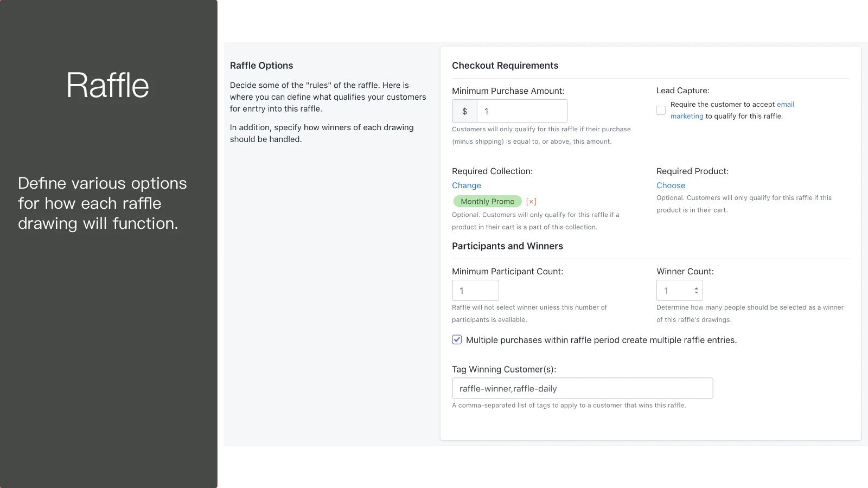Viewport: 868px width, 488px height.
Task: Click the dollar sign currency prefix
Action: [x=464, y=111]
